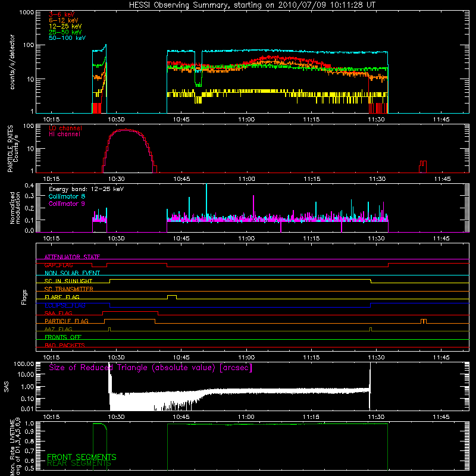
Task: Click the "REAR SEGMENTS" legend label
Action: (x=79, y=464)
